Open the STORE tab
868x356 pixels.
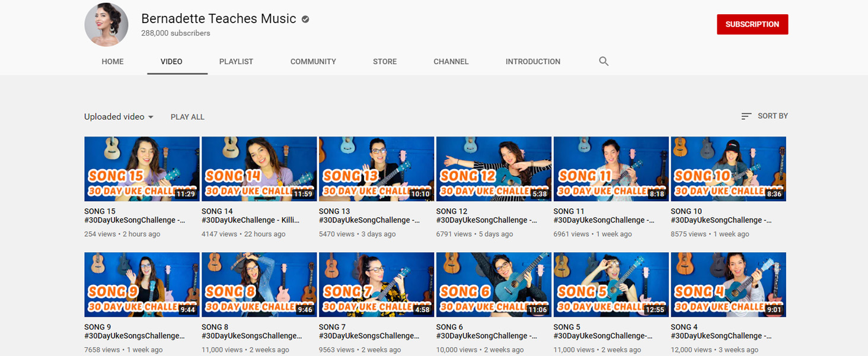click(385, 62)
